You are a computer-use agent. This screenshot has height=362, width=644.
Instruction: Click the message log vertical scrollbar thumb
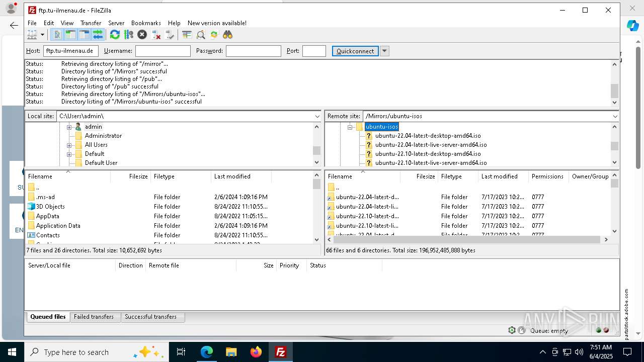pyautogui.click(x=614, y=91)
